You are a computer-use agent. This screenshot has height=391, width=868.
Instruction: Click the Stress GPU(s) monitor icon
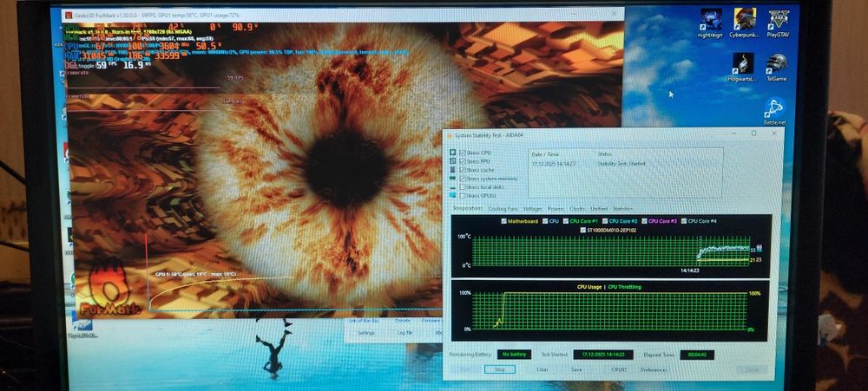[453, 195]
